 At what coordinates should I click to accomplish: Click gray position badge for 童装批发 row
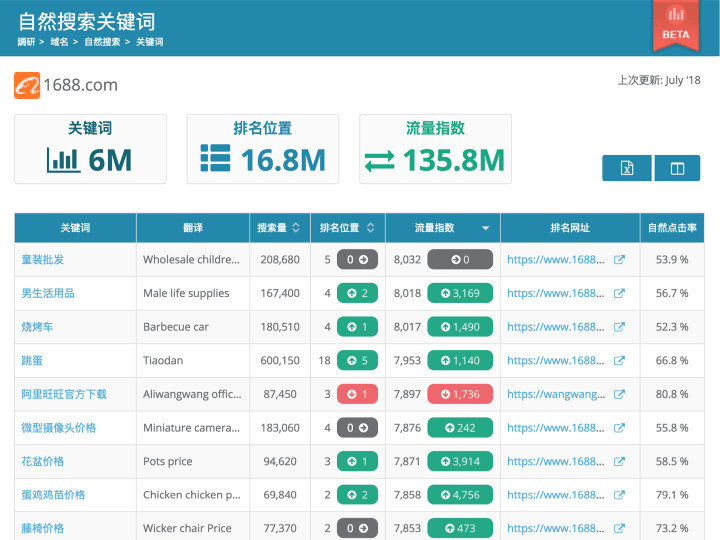357,259
